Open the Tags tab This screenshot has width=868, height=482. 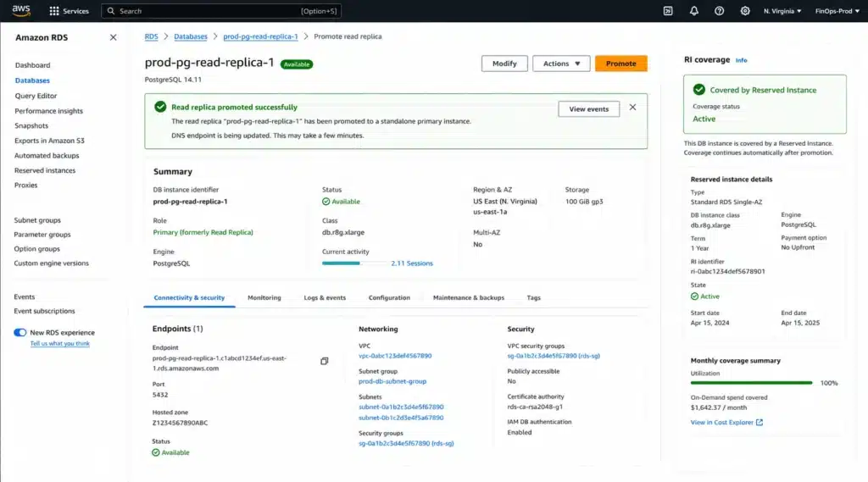point(534,297)
